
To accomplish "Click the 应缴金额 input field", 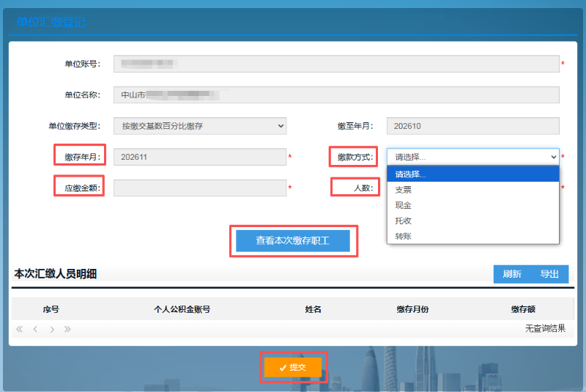I will click(200, 188).
